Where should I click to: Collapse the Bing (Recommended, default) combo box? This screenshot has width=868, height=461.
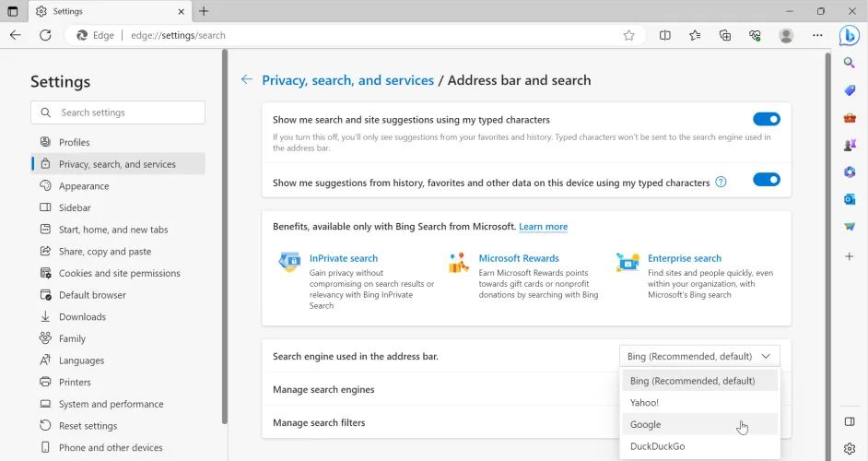click(x=699, y=356)
